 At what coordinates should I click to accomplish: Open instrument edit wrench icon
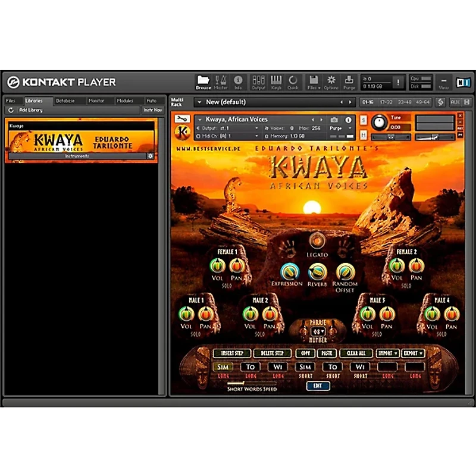[182, 118]
